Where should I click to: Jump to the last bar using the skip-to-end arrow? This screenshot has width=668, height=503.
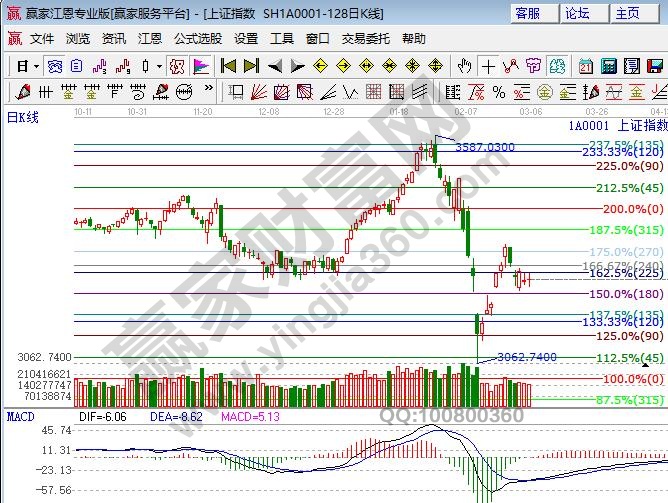251,66
